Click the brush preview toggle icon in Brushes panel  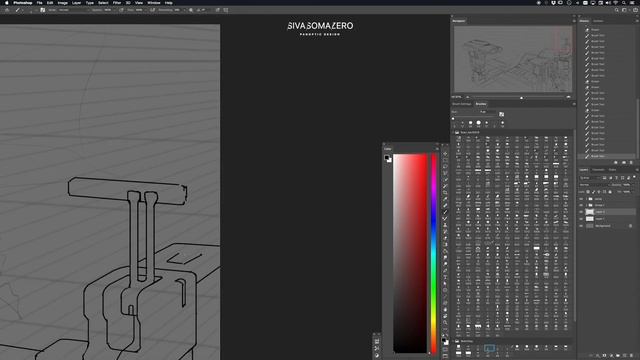(x=501, y=114)
